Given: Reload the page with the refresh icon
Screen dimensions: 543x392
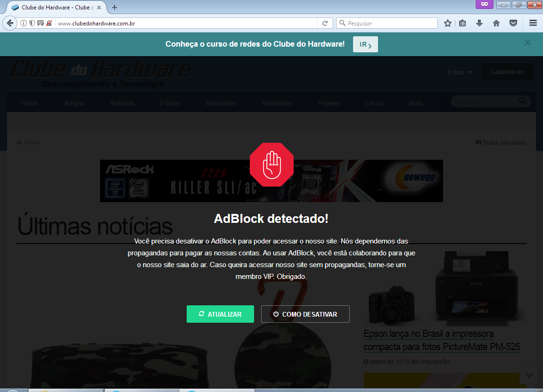Looking at the screenshot, I should pyautogui.click(x=325, y=23).
